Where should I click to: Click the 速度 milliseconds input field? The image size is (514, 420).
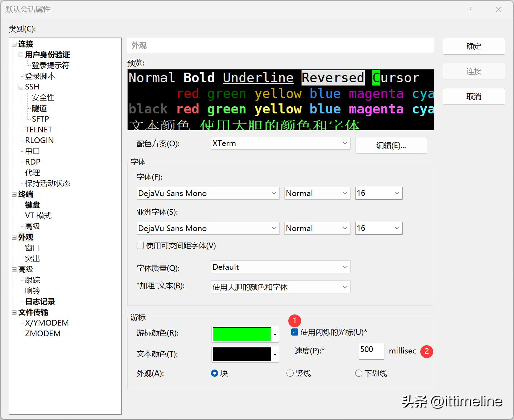371,351
